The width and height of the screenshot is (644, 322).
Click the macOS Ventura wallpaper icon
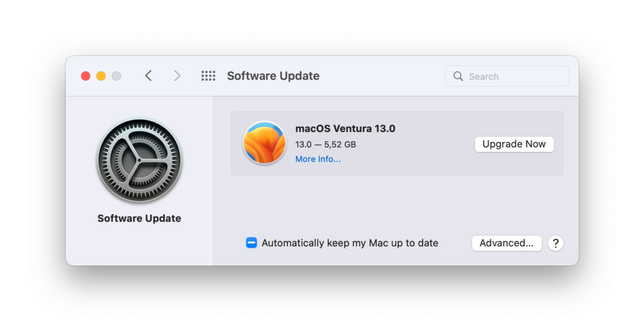(x=264, y=143)
